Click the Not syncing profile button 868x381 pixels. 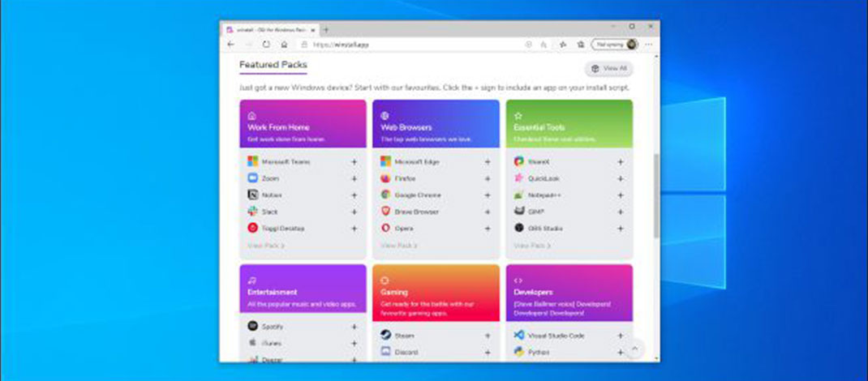pos(614,45)
